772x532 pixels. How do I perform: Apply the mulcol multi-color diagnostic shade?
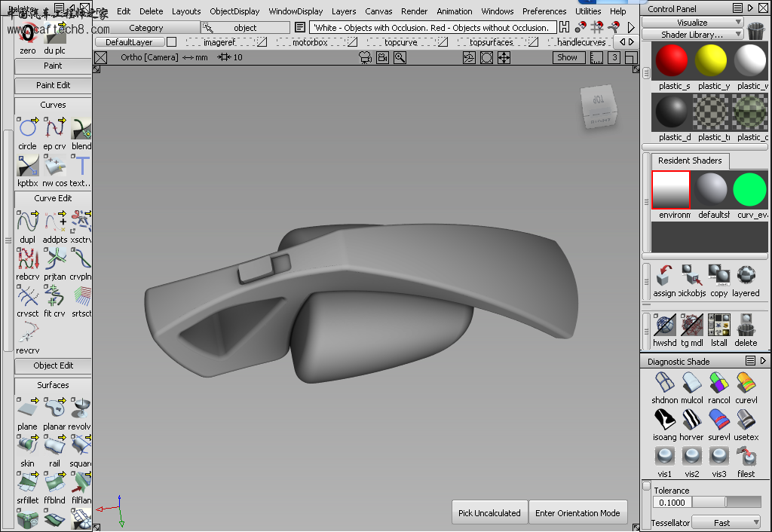[692, 382]
